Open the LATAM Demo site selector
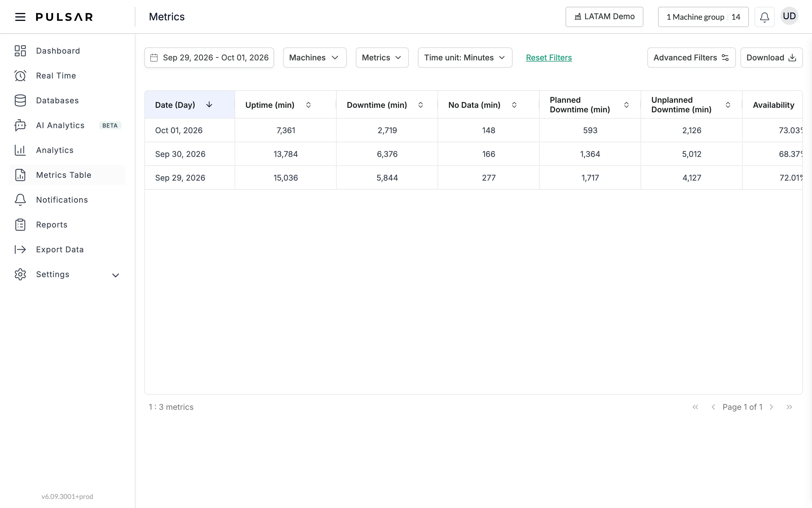This screenshot has height=508, width=812. (604, 17)
